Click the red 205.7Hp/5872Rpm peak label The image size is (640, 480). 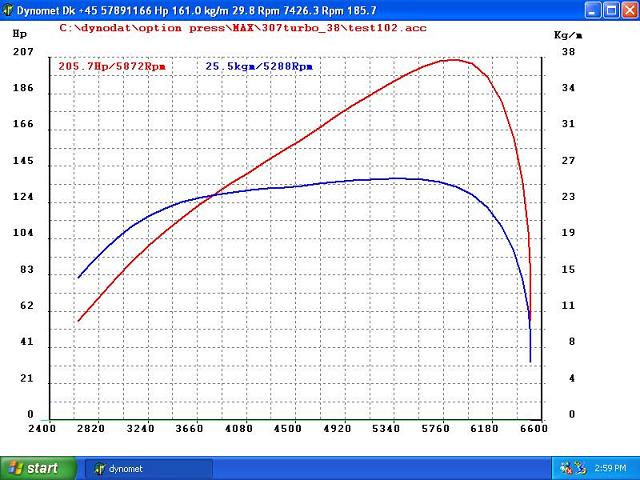point(112,66)
